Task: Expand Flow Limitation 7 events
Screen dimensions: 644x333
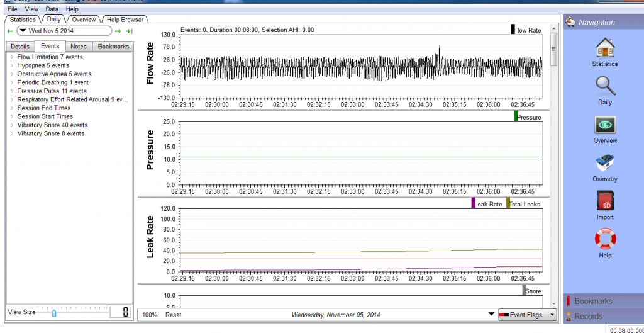Action: pos(12,57)
